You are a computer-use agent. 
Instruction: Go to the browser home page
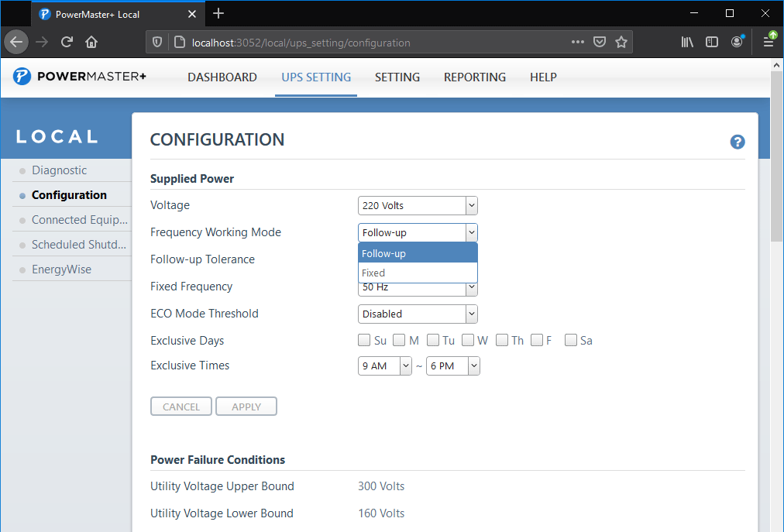[x=91, y=42]
